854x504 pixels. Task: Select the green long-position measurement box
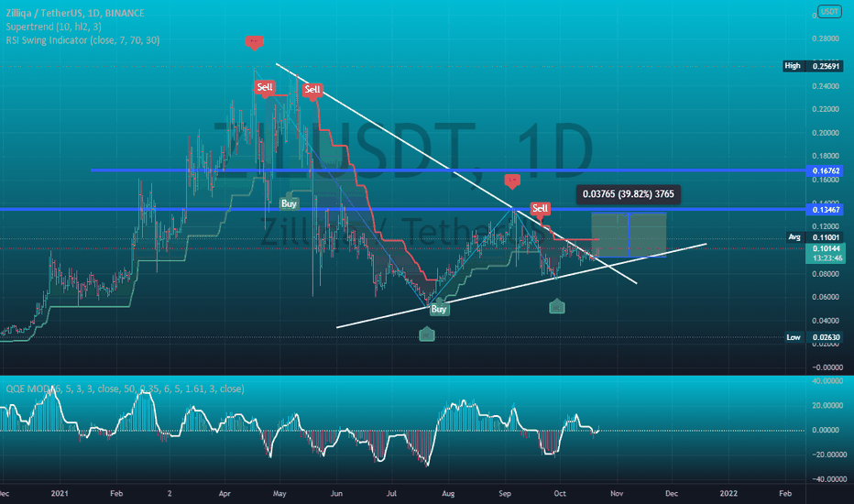[x=629, y=235]
